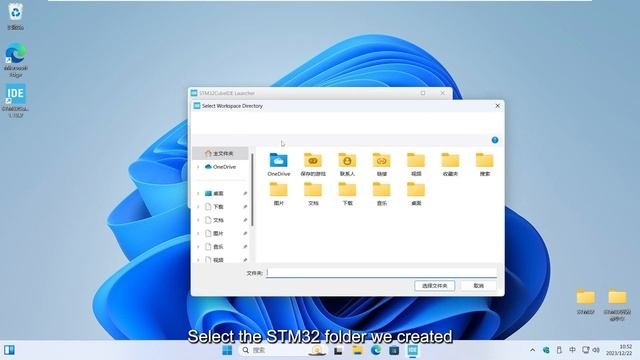The image size is (640, 360).
Task: Select the Recycle Bin desktop icon
Action: [16, 16]
